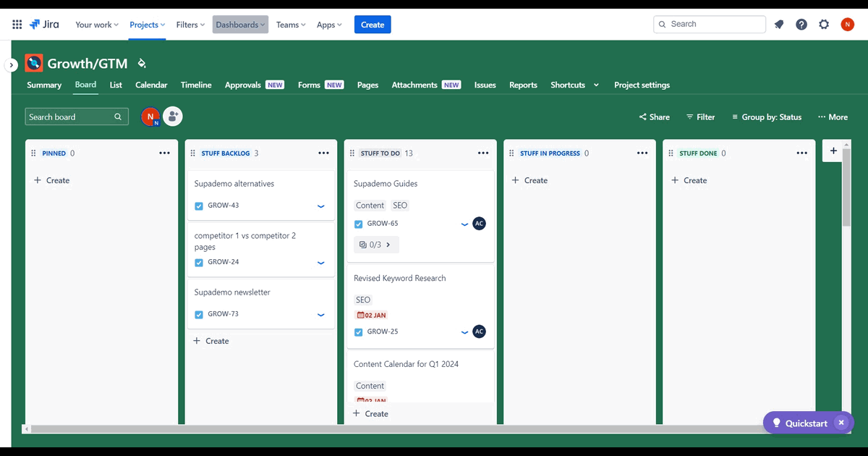Open the STUFF IN PROGRESS column more actions menu
The height and width of the screenshot is (456, 868).
(642, 153)
